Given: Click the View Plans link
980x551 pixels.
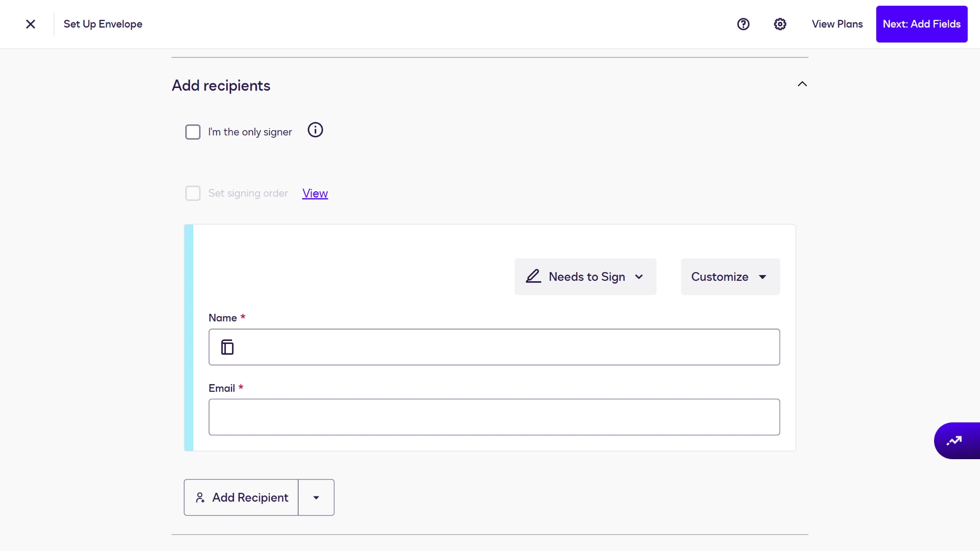Looking at the screenshot, I should 837,24.
